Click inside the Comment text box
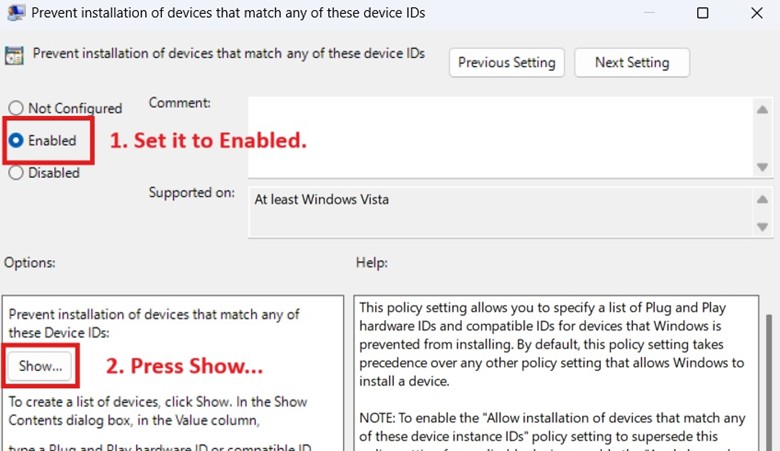The height and width of the screenshot is (451, 780). click(498, 137)
